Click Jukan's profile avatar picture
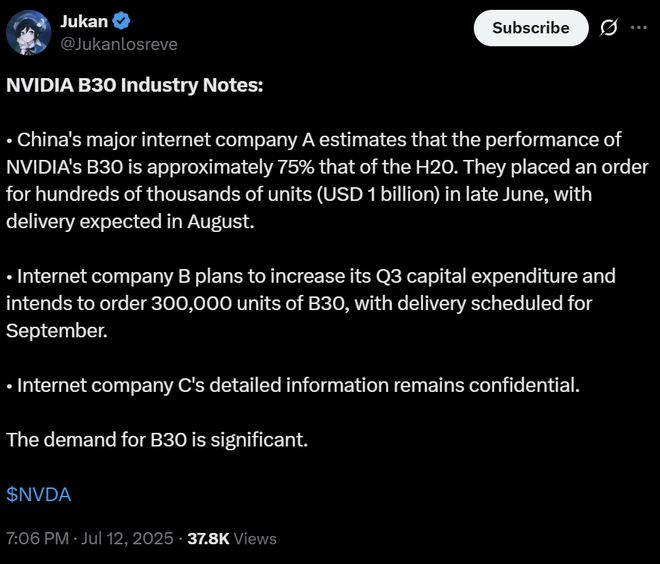 coord(30,35)
